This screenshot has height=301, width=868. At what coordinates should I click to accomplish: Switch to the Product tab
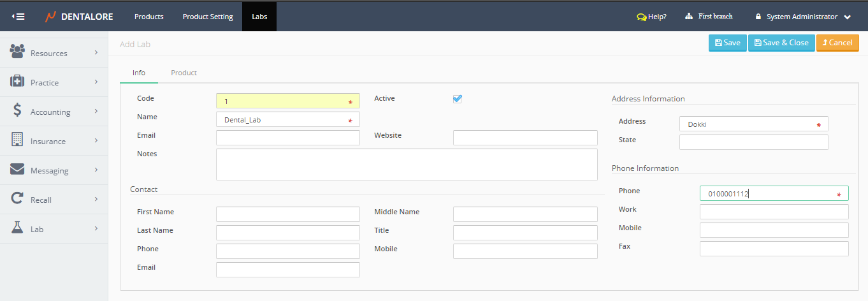(184, 73)
